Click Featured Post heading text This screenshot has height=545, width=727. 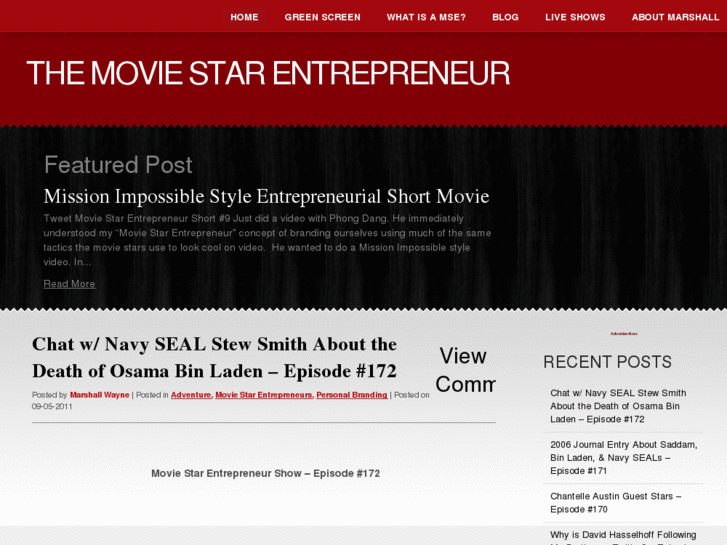[118, 165]
